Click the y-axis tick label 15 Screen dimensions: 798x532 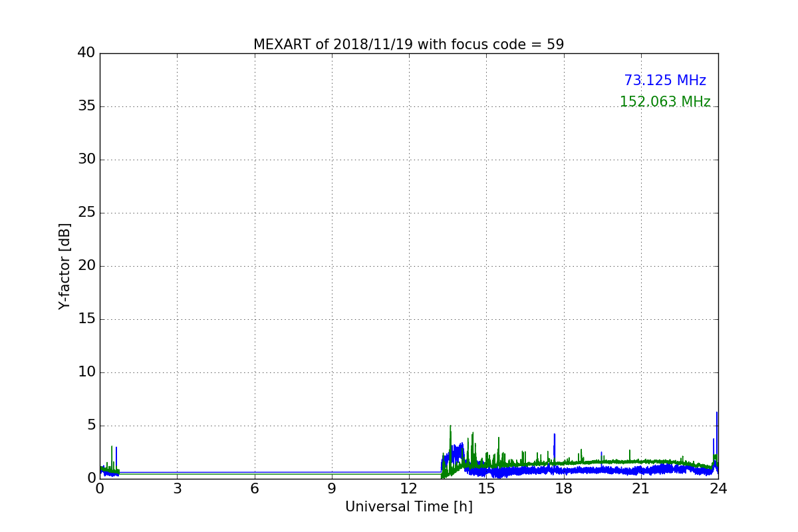coord(86,319)
